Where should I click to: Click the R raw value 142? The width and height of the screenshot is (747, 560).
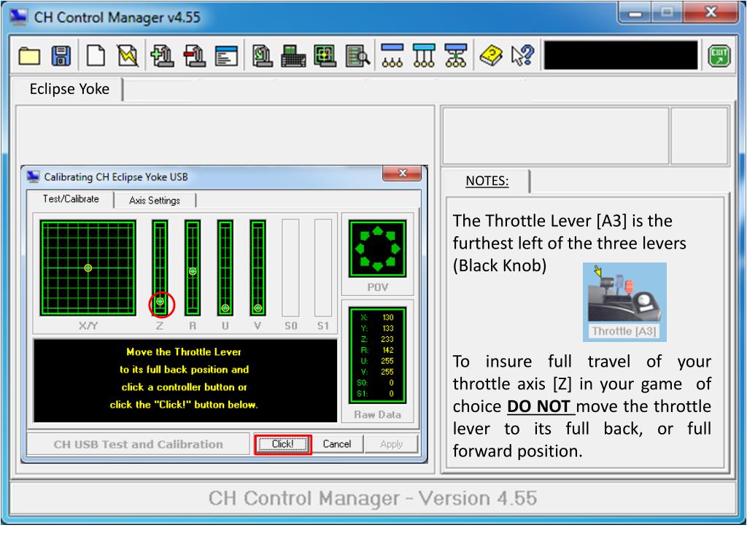[x=388, y=350]
